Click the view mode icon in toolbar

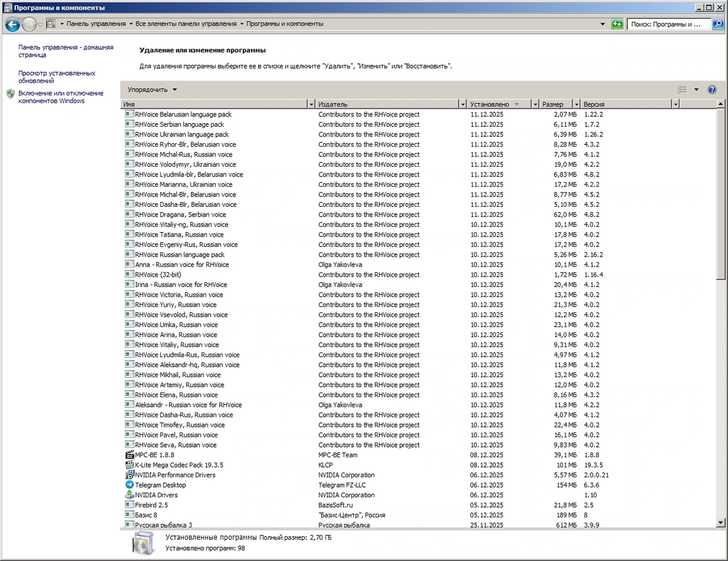(x=682, y=90)
